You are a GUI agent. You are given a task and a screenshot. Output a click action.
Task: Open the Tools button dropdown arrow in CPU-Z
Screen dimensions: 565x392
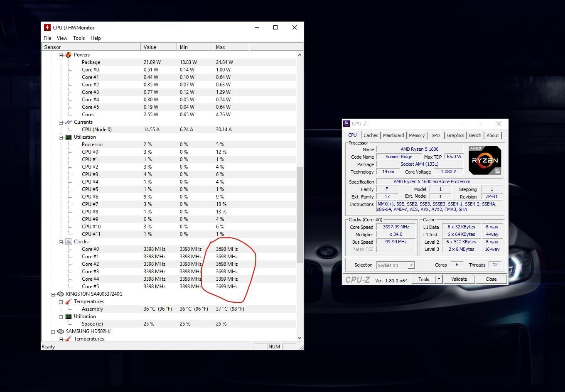click(x=439, y=279)
